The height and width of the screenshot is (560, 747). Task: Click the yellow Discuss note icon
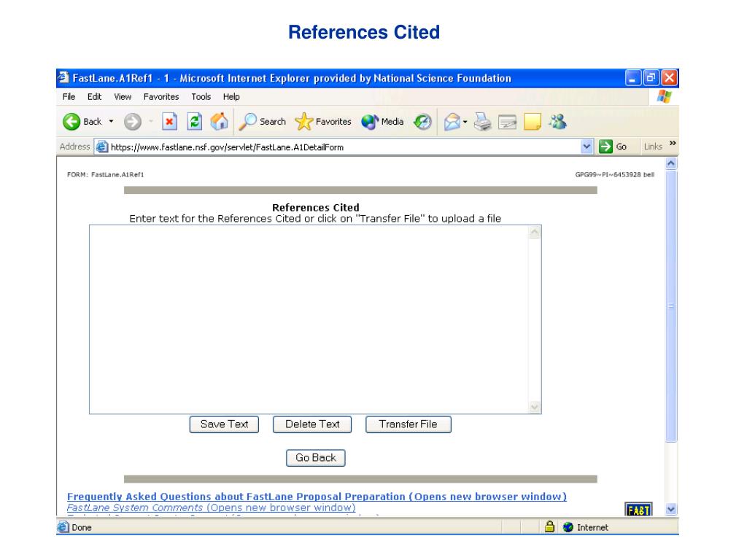532,122
